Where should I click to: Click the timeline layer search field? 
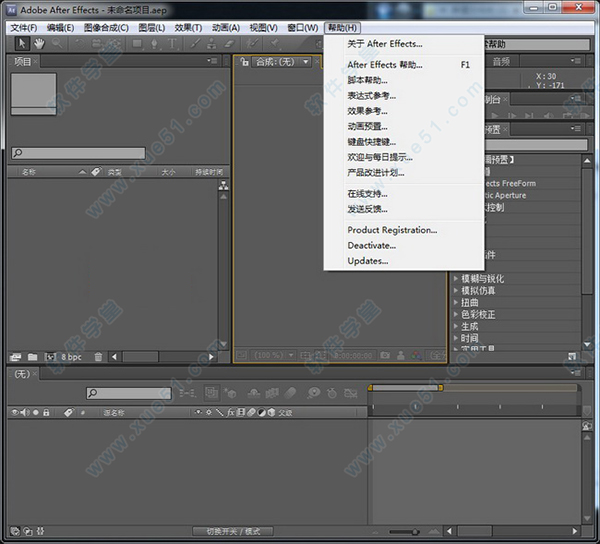click(129, 393)
